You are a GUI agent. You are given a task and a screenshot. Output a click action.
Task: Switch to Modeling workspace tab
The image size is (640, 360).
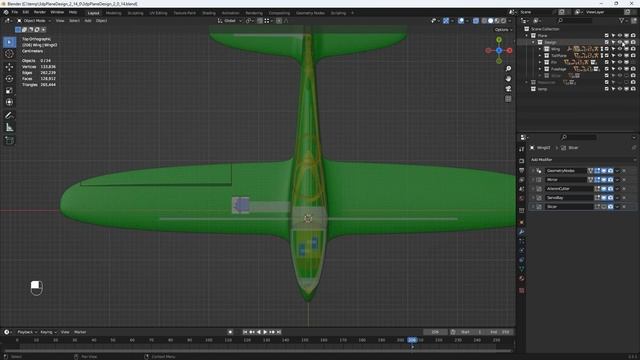tap(113, 13)
